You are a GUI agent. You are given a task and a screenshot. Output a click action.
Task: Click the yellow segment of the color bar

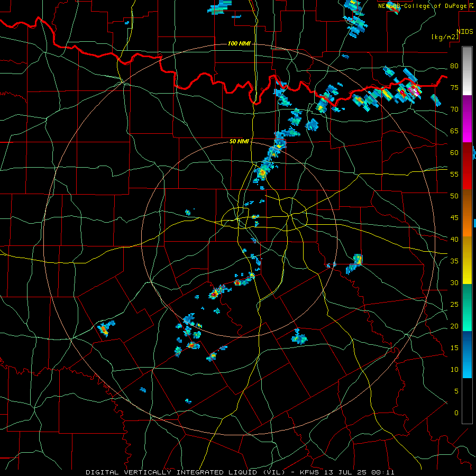(x=467, y=260)
